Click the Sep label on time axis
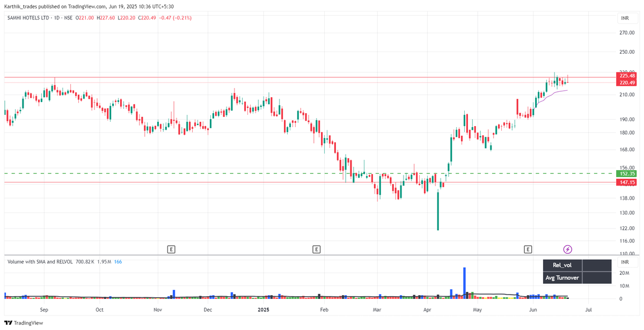 coord(44,310)
